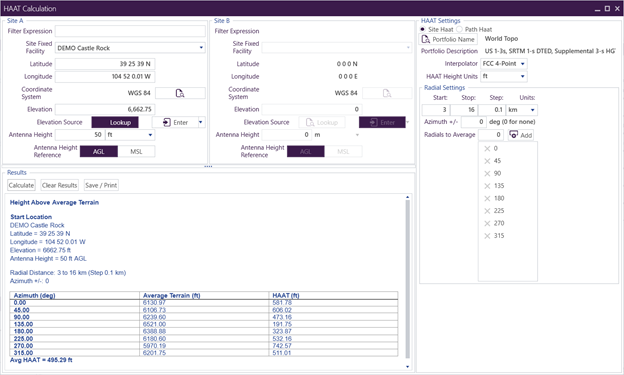Image resolution: width=624 pixels, height=375 pixels.
Task: Click radial Stop value field
Action: click(464, 110)
